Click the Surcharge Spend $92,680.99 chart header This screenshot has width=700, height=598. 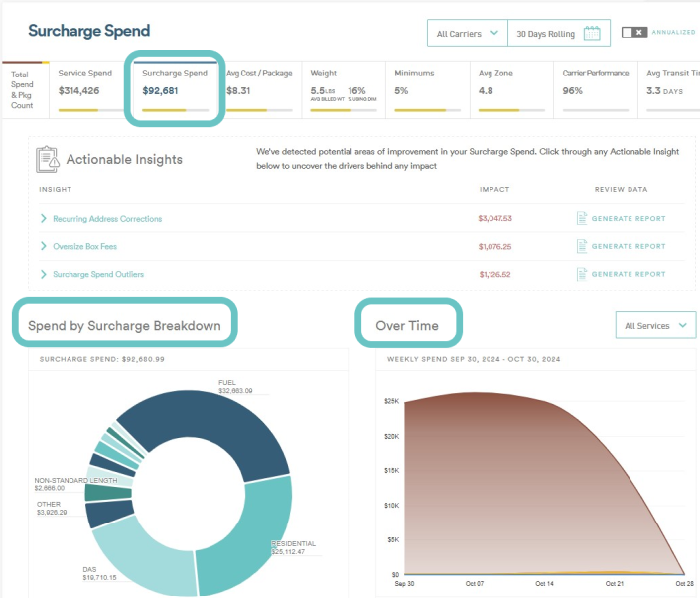(102, 359)
